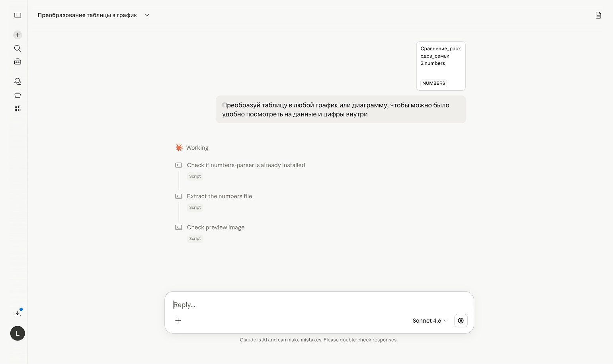Open the toolbox icon in sidebar
Viewport: 613px width, 364px height.
pyautogui.click(x=18, y=62)
